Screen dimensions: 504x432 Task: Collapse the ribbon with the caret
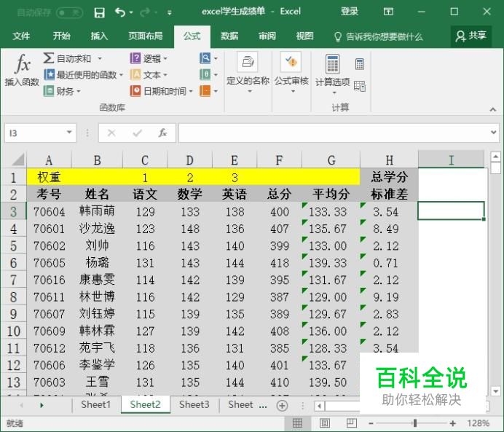493,109
